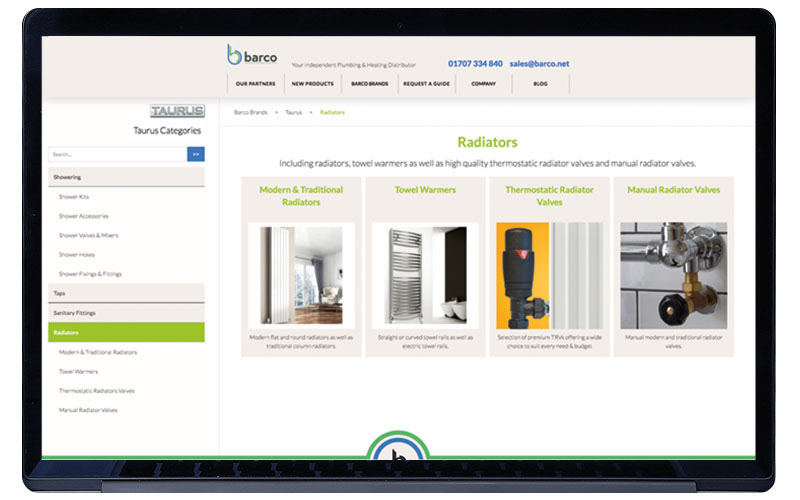Click the Radiators page heading

(x=487, y=142)
